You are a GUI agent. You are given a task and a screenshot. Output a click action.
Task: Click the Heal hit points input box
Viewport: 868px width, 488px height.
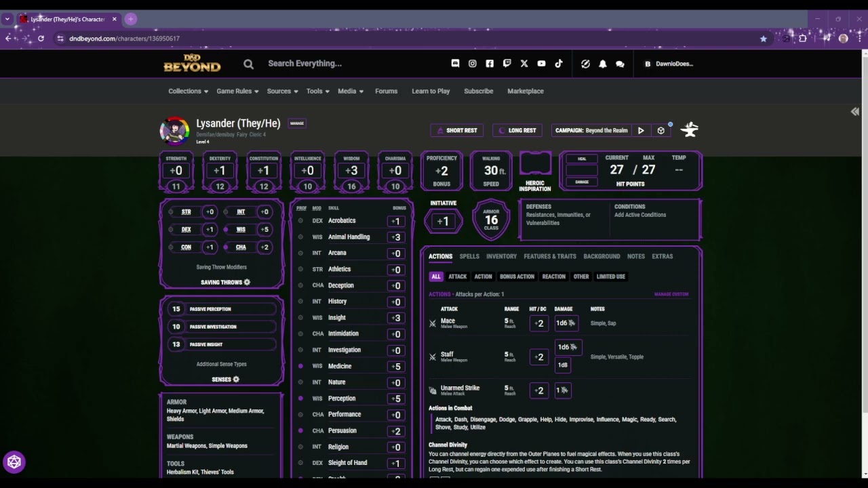click(582, 170)
